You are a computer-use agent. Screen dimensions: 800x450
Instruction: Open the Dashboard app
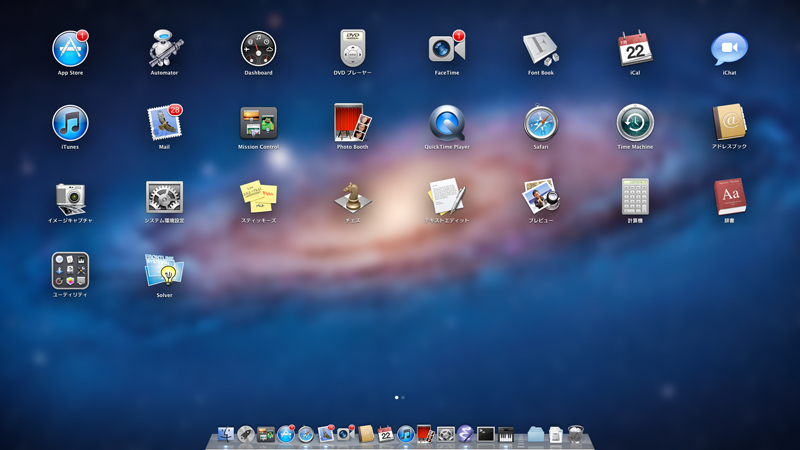pos(258,49)
